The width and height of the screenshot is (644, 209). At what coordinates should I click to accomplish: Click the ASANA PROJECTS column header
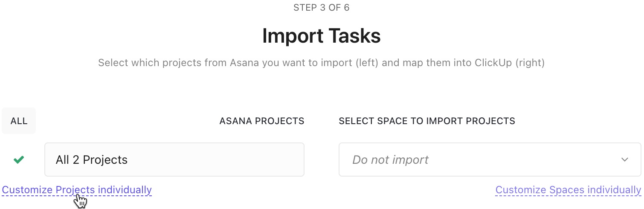click(x=262, y=121)
